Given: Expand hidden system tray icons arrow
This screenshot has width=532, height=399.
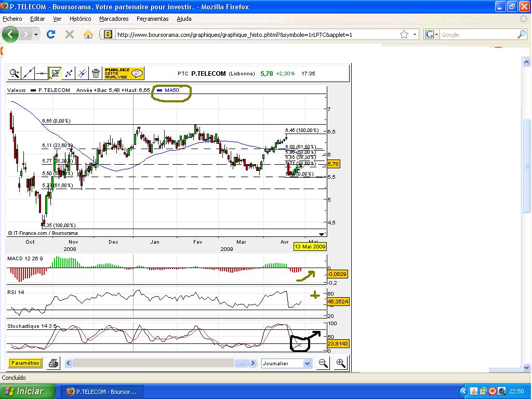Looking at the screenshot, I should click(x=463, y=391).
